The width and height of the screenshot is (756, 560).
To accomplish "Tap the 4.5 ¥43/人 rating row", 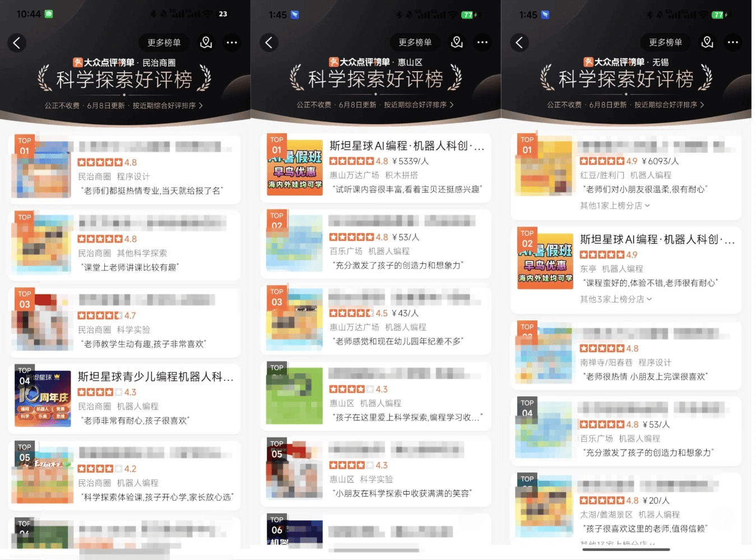I will [x=374, y=314].
